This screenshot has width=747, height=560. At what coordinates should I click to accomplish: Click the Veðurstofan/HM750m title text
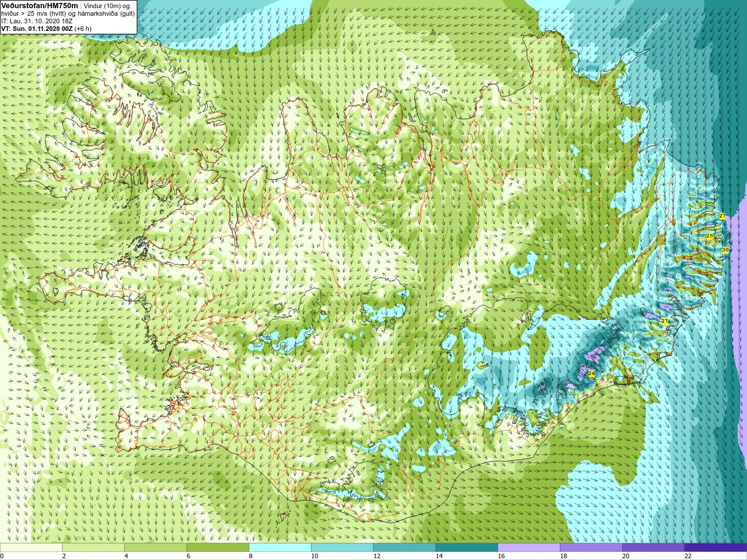(x=40, y=5)
